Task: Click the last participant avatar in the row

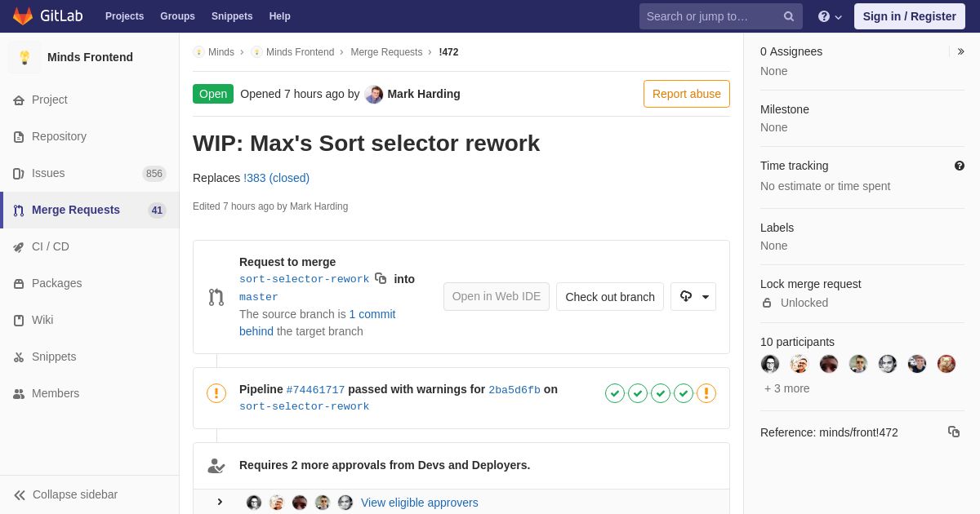Action: (947, 364)
